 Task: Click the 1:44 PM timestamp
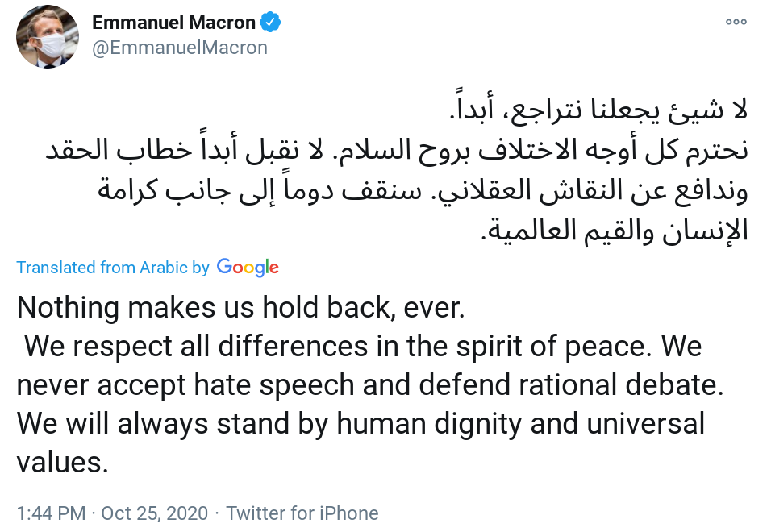coord(51,513)
